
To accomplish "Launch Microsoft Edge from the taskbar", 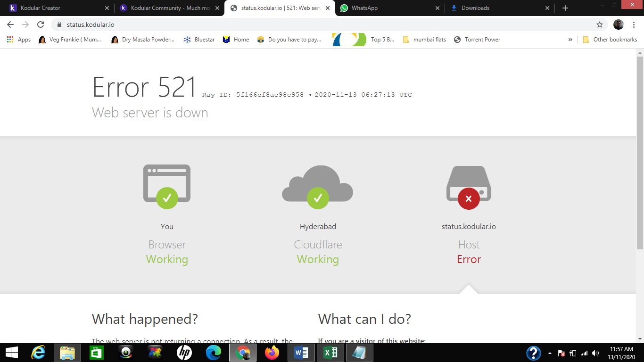I will click(x=214, y=353).
